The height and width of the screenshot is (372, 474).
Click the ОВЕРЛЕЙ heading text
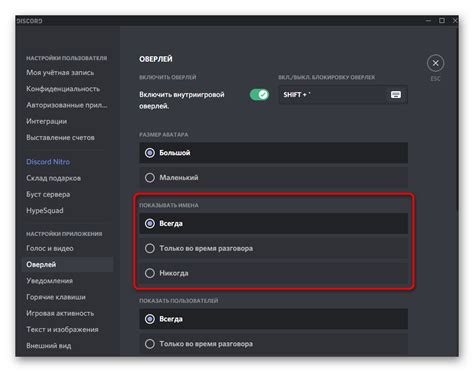(156, 59)
